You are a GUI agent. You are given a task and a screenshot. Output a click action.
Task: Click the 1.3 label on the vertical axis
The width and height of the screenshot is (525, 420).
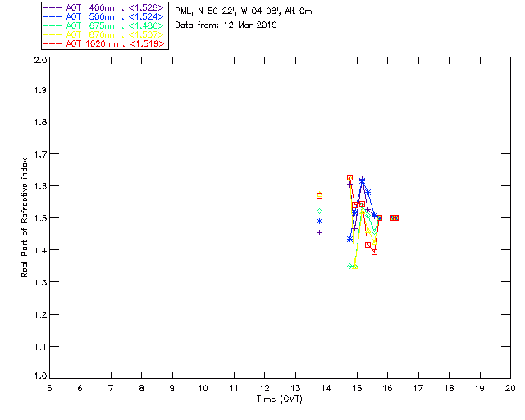coord(40,282)
